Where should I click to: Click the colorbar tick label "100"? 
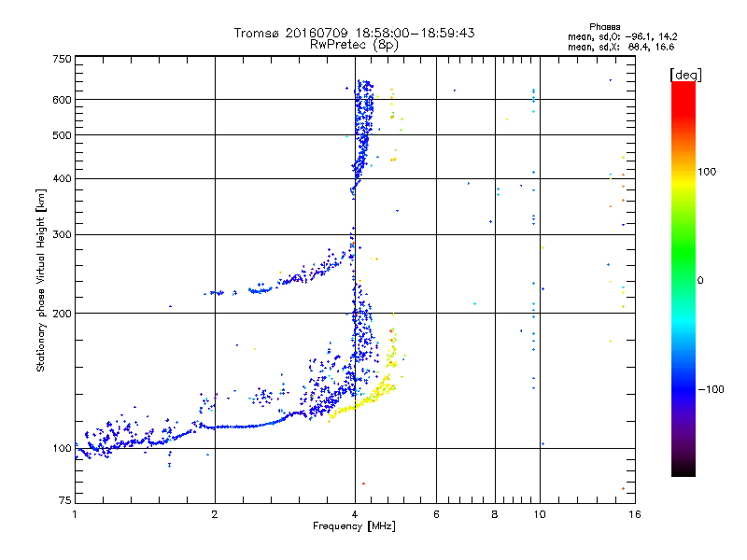point(707,172)
